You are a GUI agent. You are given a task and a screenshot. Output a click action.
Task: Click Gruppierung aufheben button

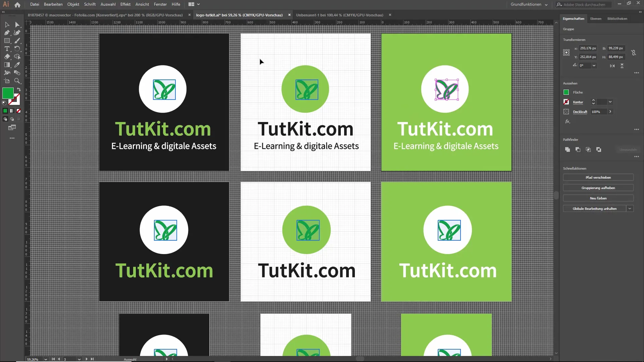tap(598, 188)
